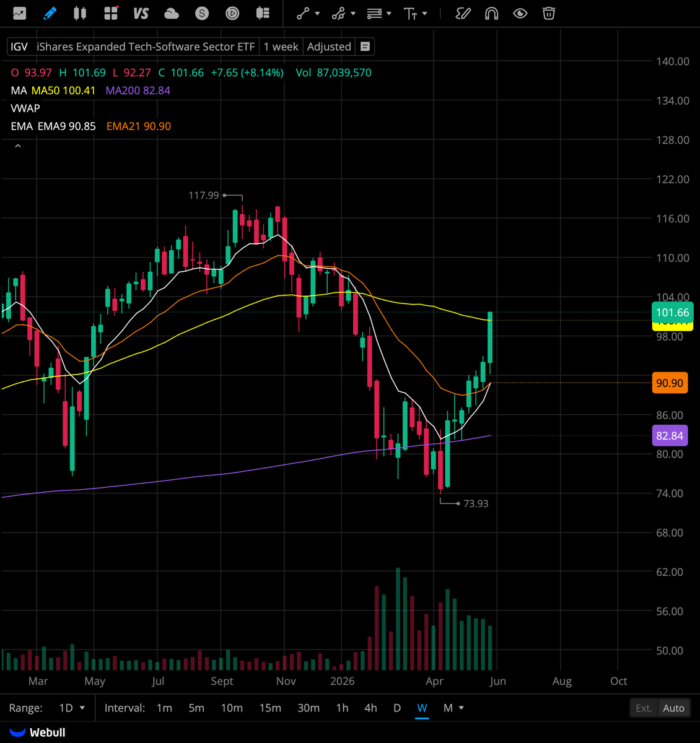This screenshot has height=743, width=700.
Task: Click the Nov label on the time axis
Action: (286, 681)
